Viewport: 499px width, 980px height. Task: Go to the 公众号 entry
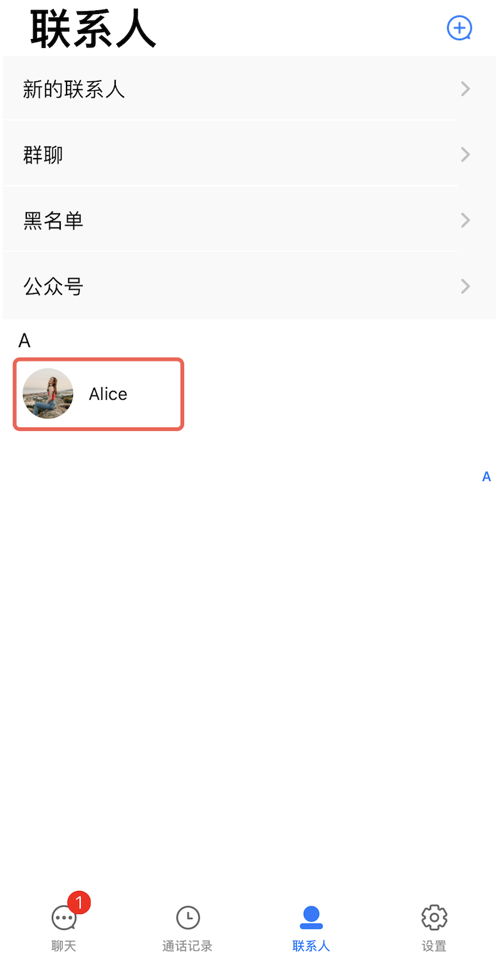coord(54,287)
